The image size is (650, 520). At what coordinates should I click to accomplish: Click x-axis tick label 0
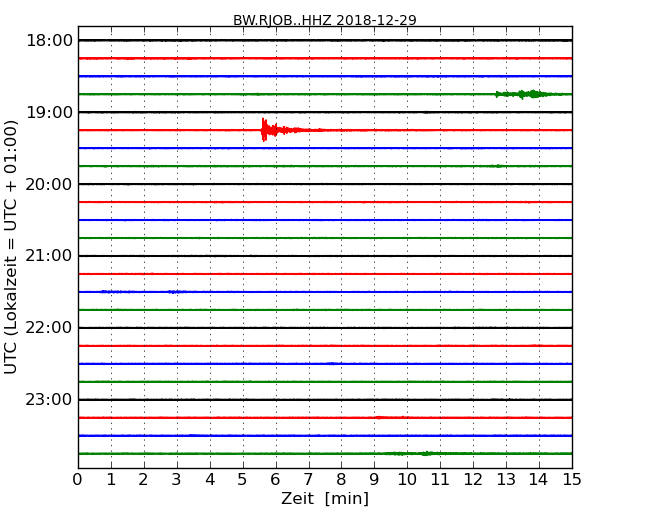tap(78, 480)
